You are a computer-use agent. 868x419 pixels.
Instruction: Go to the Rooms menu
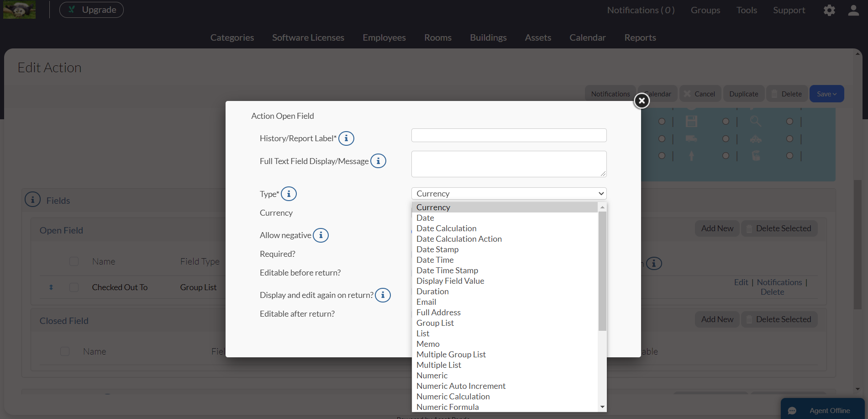(x=438, y=37)
